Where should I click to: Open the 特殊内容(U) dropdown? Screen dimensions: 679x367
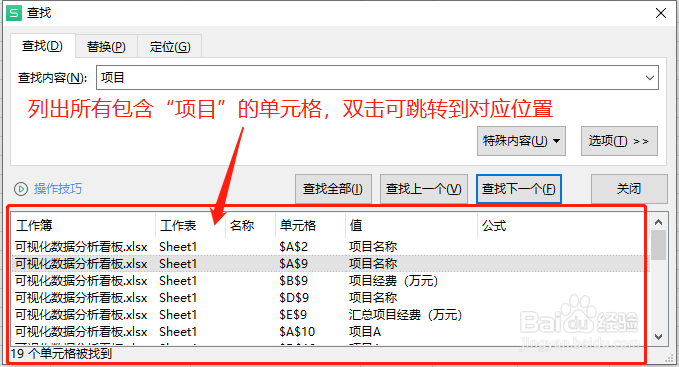click(521, 141)
